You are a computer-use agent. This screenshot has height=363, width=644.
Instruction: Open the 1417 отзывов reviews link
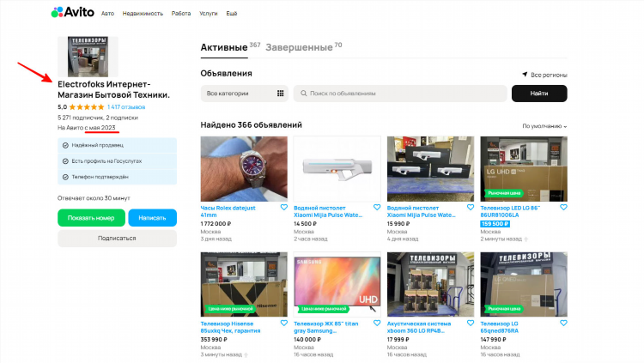tap(126, 107)
